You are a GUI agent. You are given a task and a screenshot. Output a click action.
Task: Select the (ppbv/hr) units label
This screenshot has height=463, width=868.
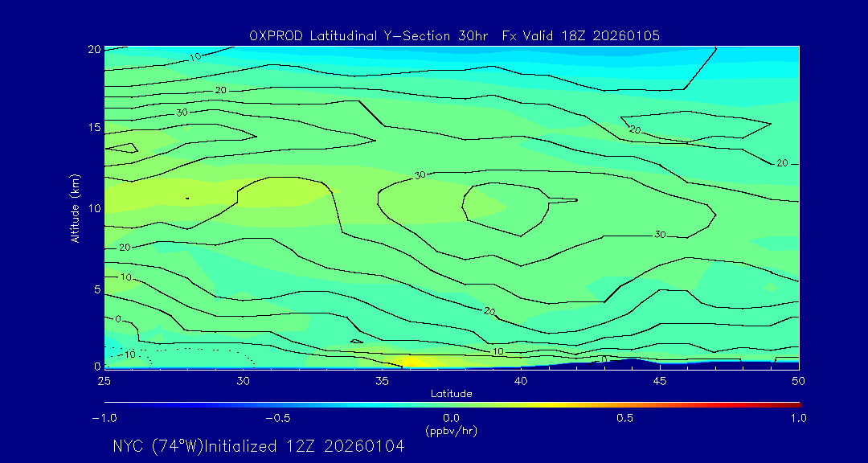(451, 430)
